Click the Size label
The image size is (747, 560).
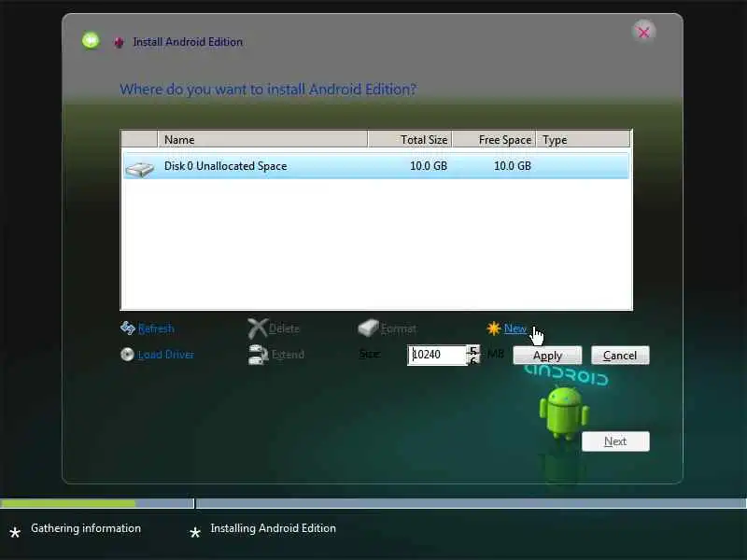[x=369, y=355]
